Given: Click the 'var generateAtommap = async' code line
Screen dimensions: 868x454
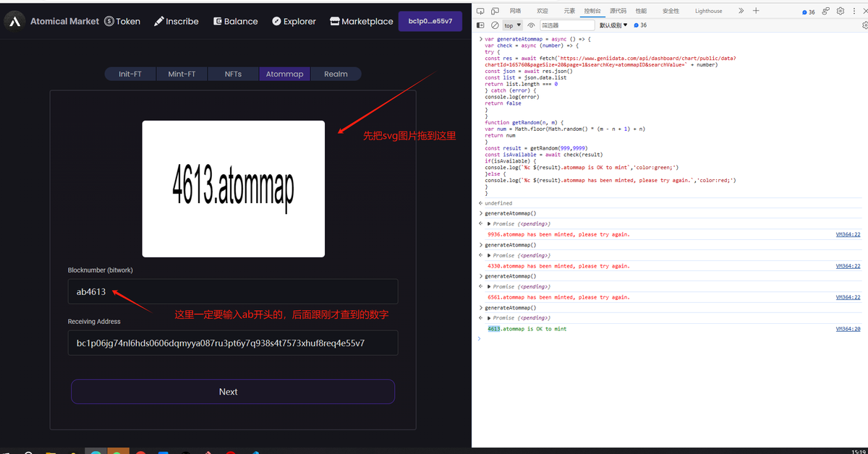Looking at the screenshot, I should pyautogui.click(x=538, y=39).
